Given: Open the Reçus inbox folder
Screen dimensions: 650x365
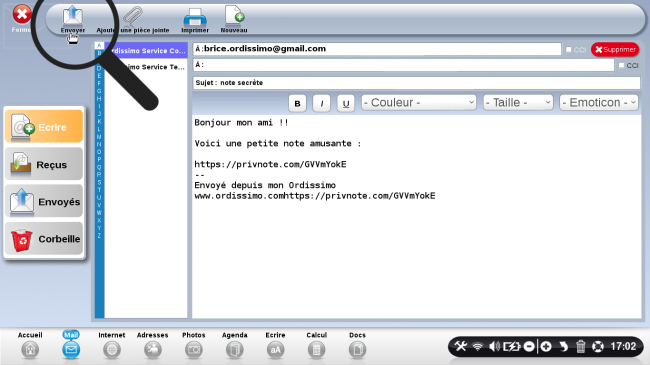Looking at the screenshot, I should 44,164.
